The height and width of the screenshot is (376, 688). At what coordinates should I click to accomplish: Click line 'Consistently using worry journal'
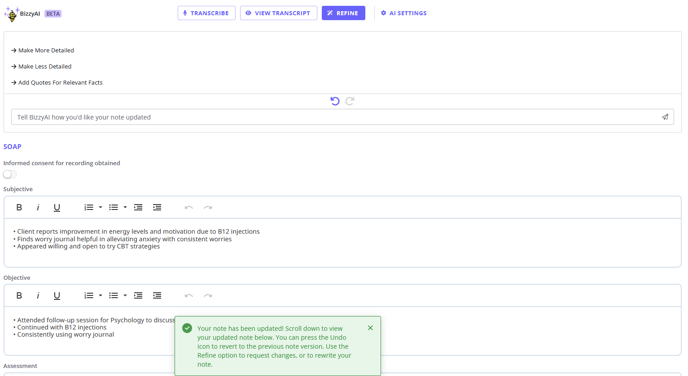(64, 334)
